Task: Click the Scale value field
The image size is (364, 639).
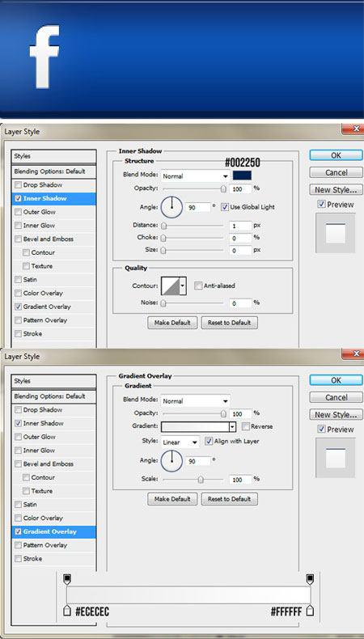Action: pyautogui.click(x=240, y=480)
